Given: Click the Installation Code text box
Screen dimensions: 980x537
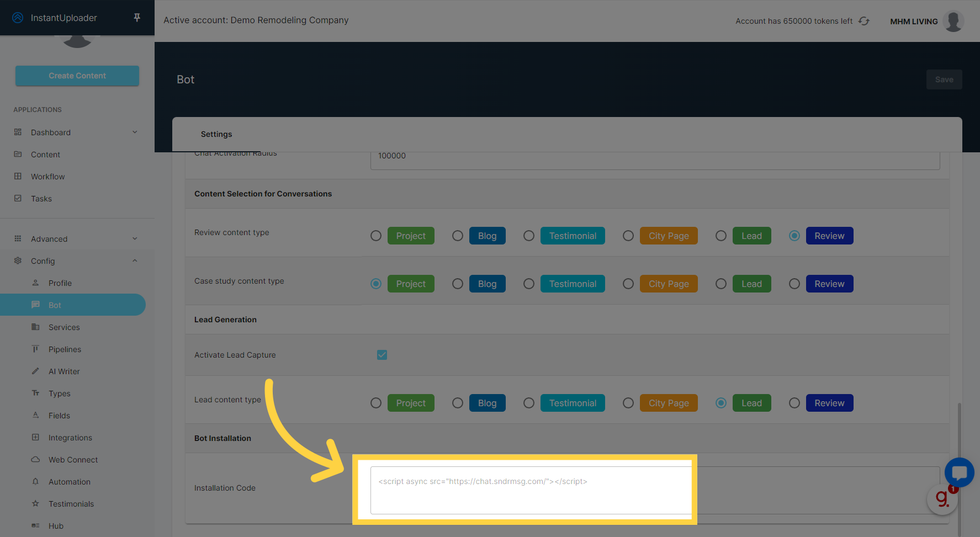Looking at the screenshot, I should coord(655,490).
